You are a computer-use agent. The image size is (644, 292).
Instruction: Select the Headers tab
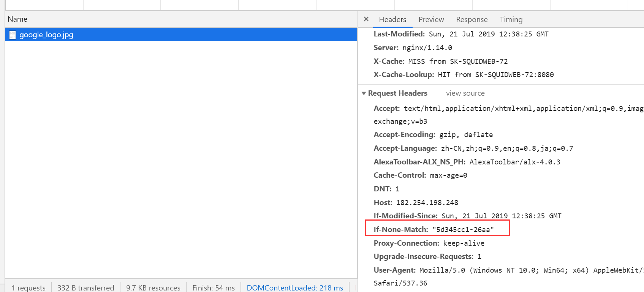(392, 19)
